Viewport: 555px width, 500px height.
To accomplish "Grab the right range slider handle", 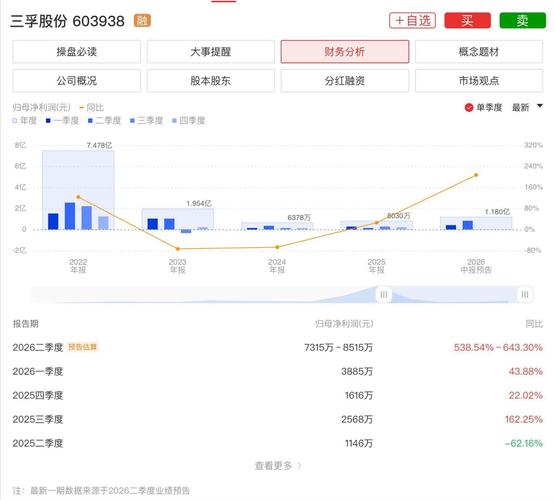I will [525, 294].
